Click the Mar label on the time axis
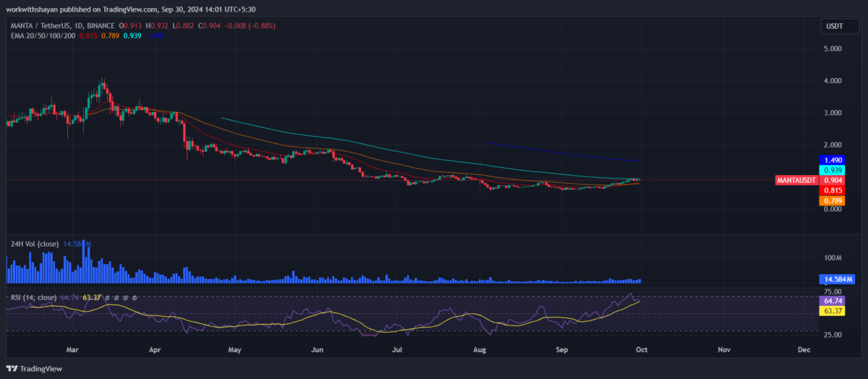868x379 pixels. (x=74, y=349)
